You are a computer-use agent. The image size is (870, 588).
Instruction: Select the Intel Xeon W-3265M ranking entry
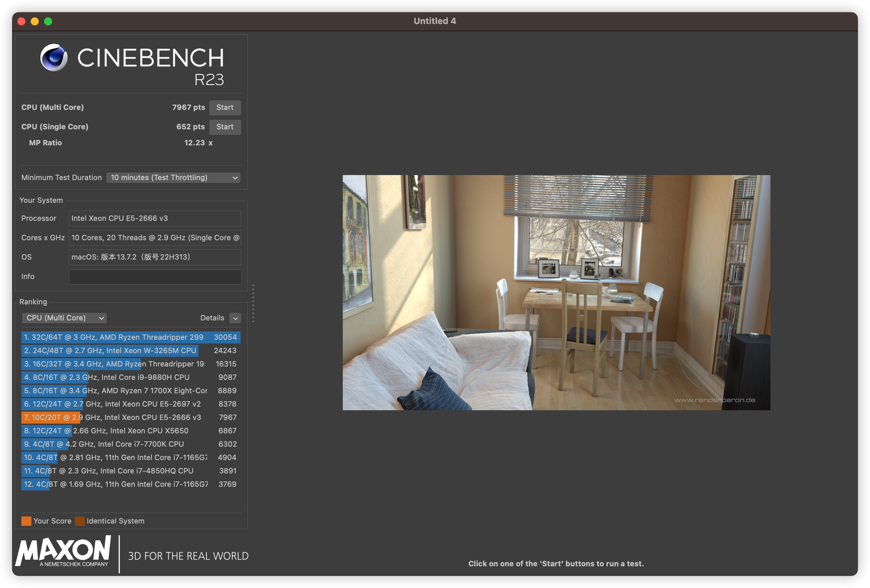coord(112,351)
